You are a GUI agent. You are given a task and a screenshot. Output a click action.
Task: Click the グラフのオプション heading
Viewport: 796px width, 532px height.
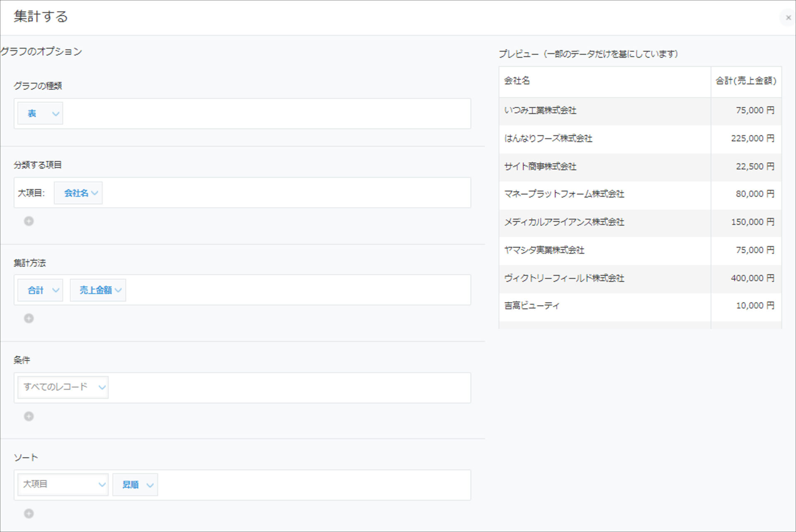(x=41, y=51)
